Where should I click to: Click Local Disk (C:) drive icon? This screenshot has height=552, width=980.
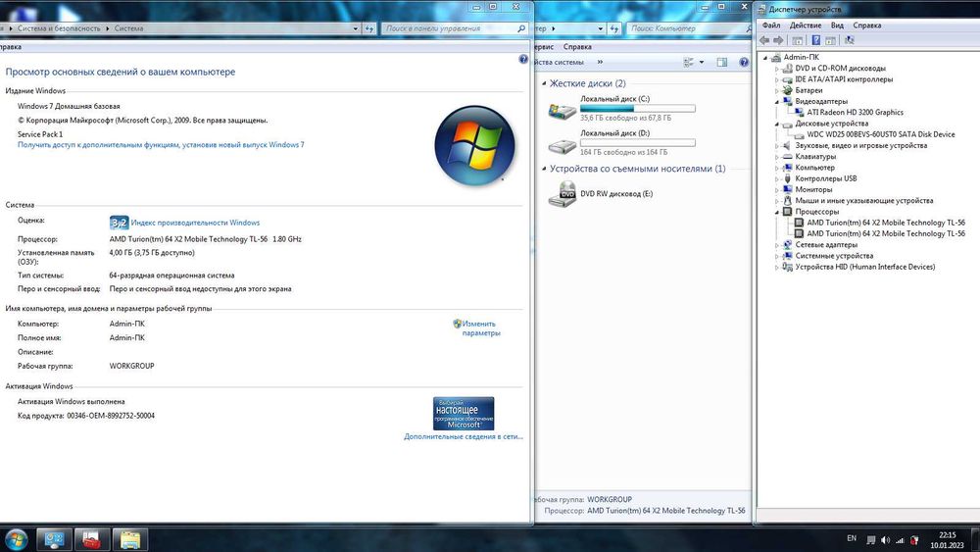point(562,111)
